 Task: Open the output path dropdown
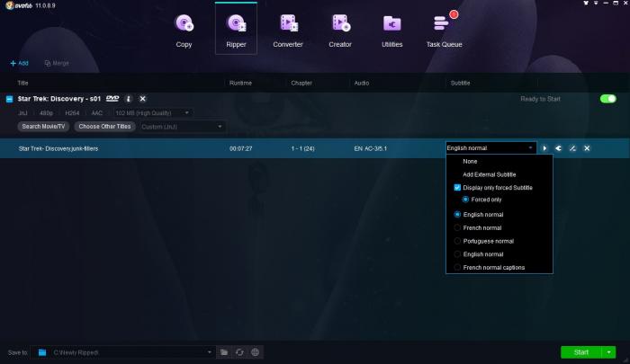pos(210,352)
